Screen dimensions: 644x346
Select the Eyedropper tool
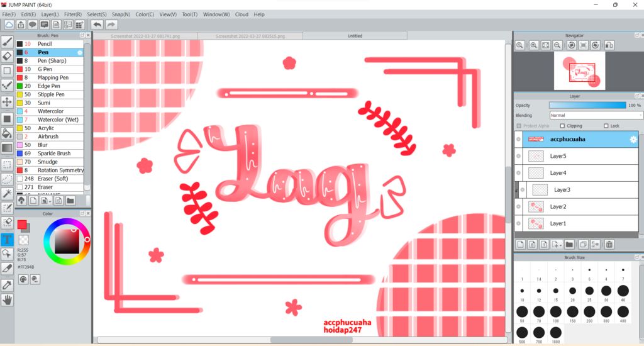pyautogui.click(x=7, y=285)
